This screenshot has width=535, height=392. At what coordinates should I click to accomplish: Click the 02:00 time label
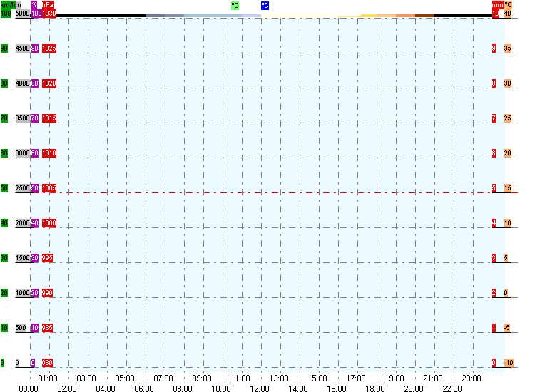tap(67, 388)
